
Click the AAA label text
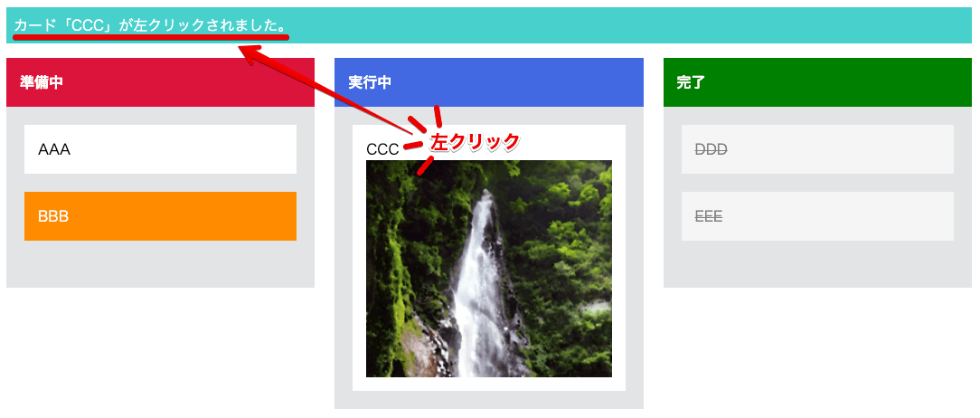click(x=54, y=149)
